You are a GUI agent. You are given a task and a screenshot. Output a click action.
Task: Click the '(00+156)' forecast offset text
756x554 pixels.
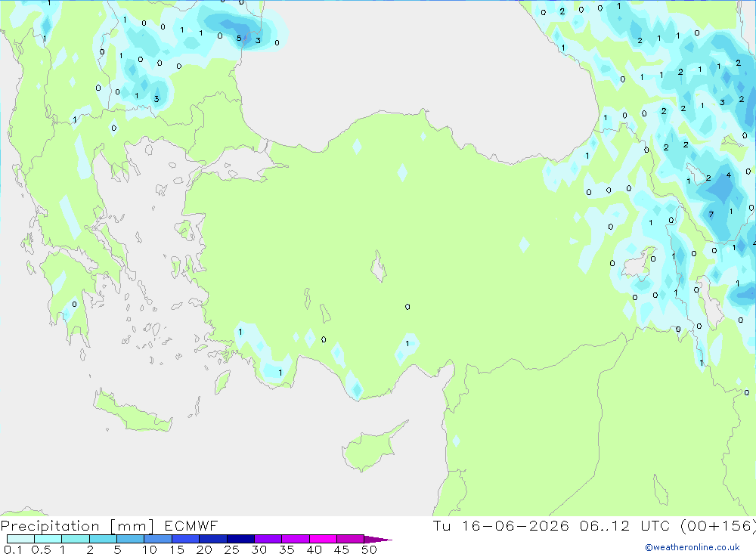click(718, 526)
